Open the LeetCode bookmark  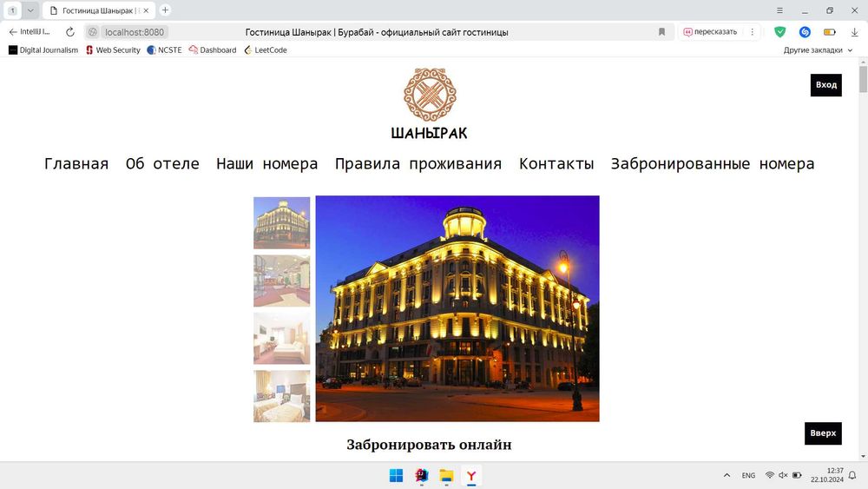point(266,50)
